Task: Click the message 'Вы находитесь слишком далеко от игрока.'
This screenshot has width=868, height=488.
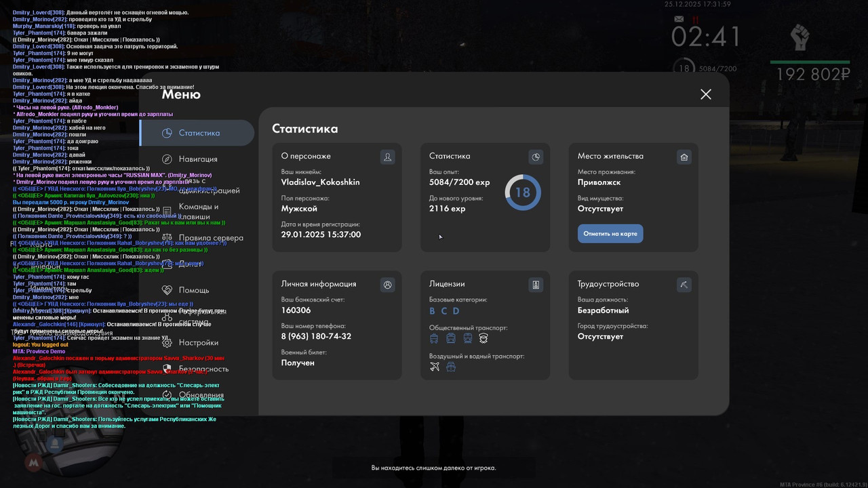Action: click(434, 468)
